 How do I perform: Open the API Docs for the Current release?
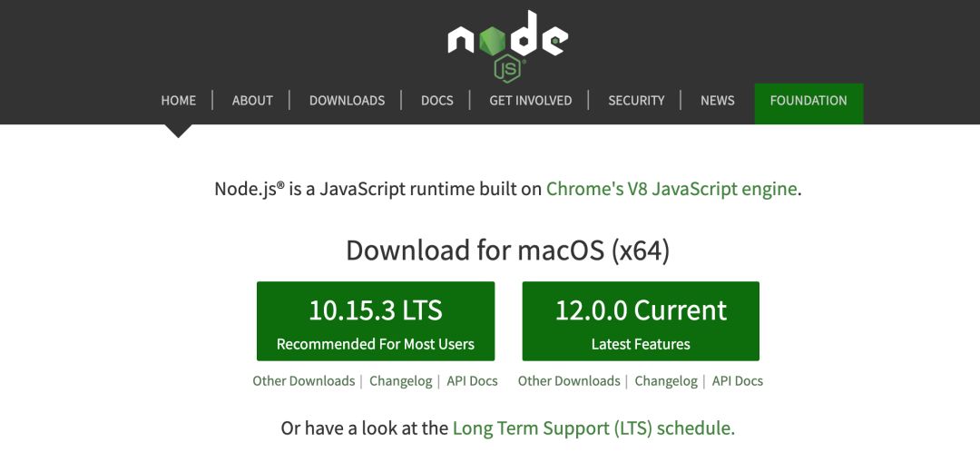[738, 380]
